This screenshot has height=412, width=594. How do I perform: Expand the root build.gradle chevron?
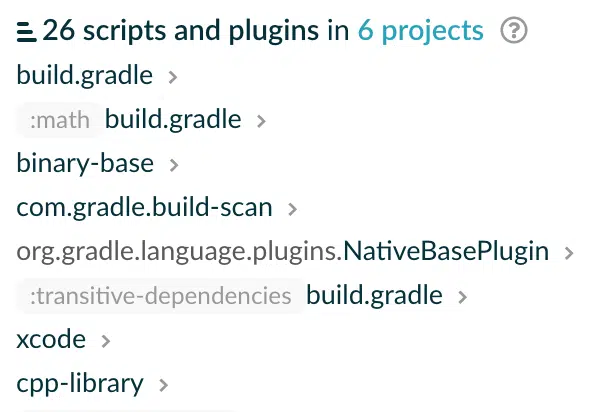(173, 77)
